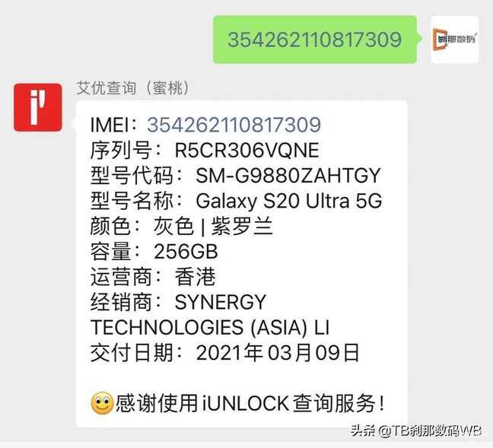Click the 序列号 label

coord(121,150)
